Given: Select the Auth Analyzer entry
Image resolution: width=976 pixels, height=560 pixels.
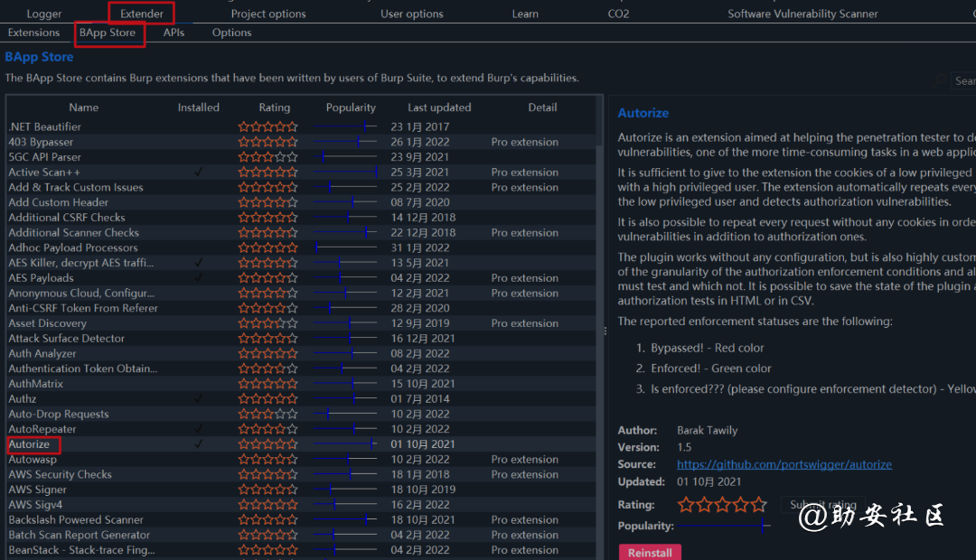Looking at the screenshot, I should point(301,353).
